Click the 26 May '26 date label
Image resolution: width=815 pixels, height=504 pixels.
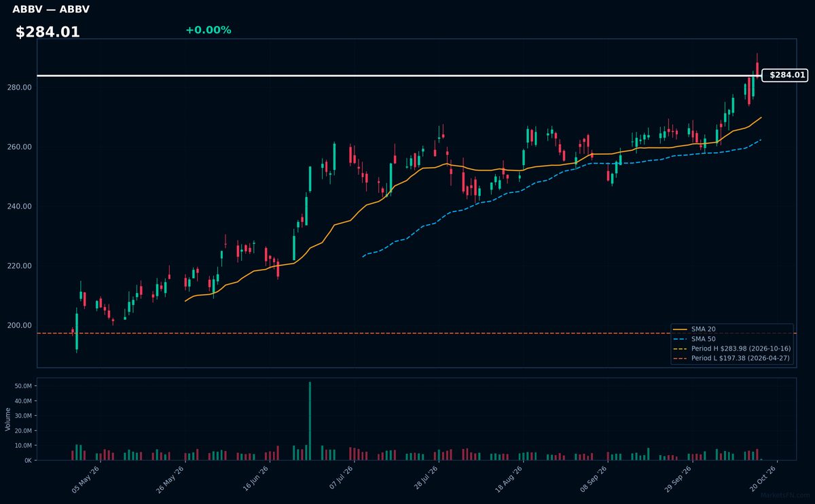coord(169,479)
